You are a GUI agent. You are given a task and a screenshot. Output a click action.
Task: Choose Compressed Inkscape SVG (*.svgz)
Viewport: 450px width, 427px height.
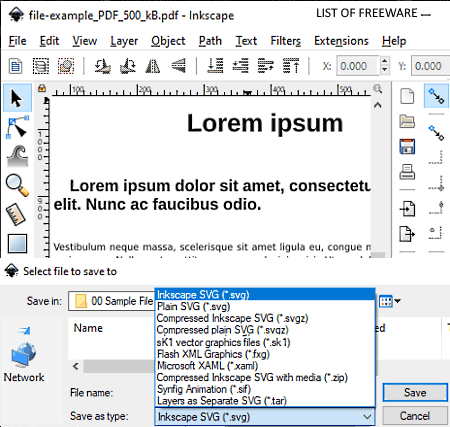click(x=265, y=318)
